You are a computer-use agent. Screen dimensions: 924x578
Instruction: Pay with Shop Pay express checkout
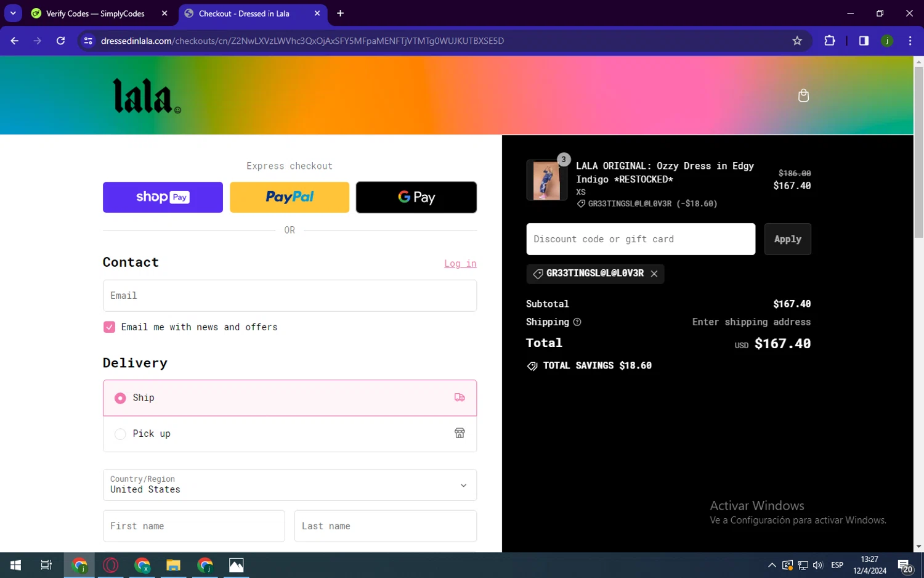[163, 197]
